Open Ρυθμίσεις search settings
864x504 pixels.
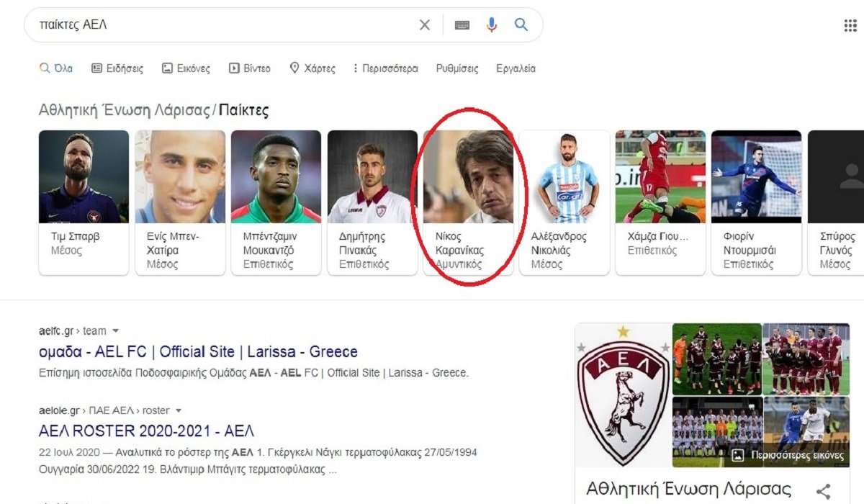pos(457,69)
